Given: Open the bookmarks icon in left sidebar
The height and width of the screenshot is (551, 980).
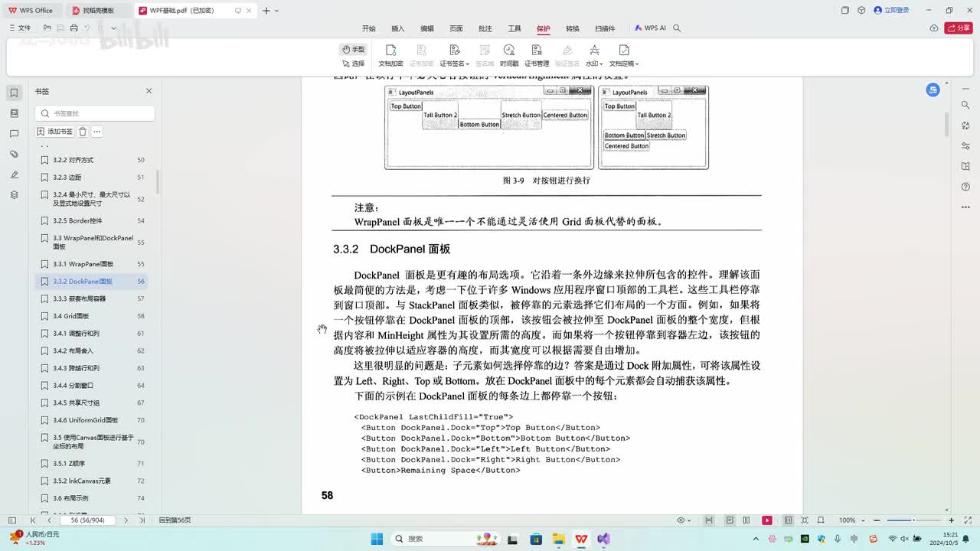Looking at the screenshot, I should click(14, 93).
